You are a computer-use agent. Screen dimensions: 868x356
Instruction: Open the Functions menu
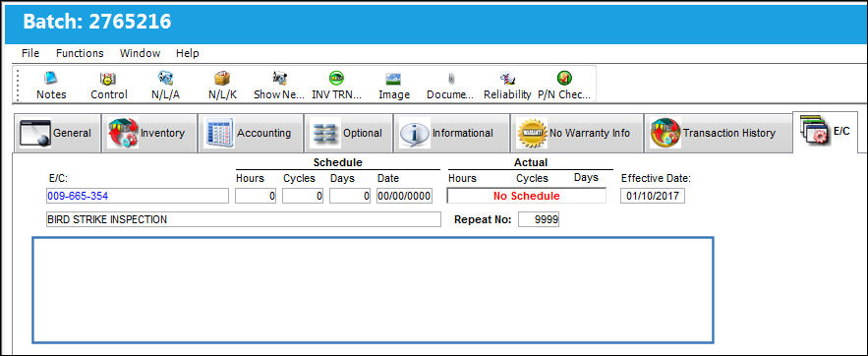tap(80, 53)
